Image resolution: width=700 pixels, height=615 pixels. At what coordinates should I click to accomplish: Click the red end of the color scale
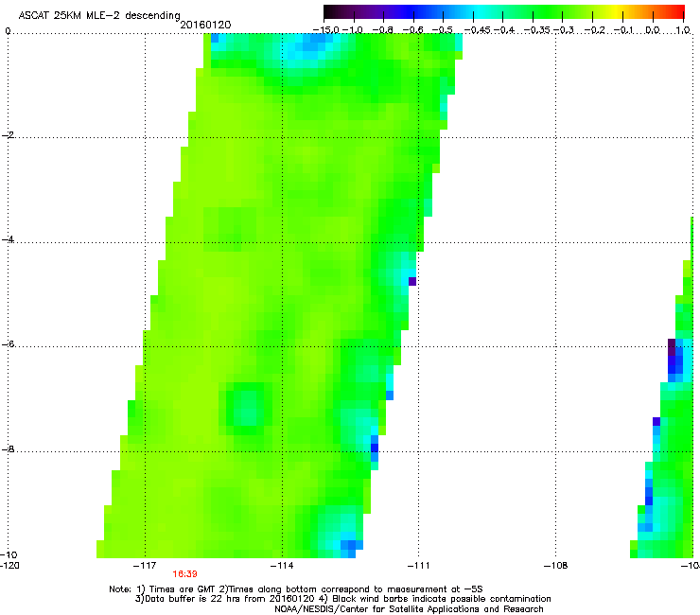pyautogui.click(x=678, y=11)
